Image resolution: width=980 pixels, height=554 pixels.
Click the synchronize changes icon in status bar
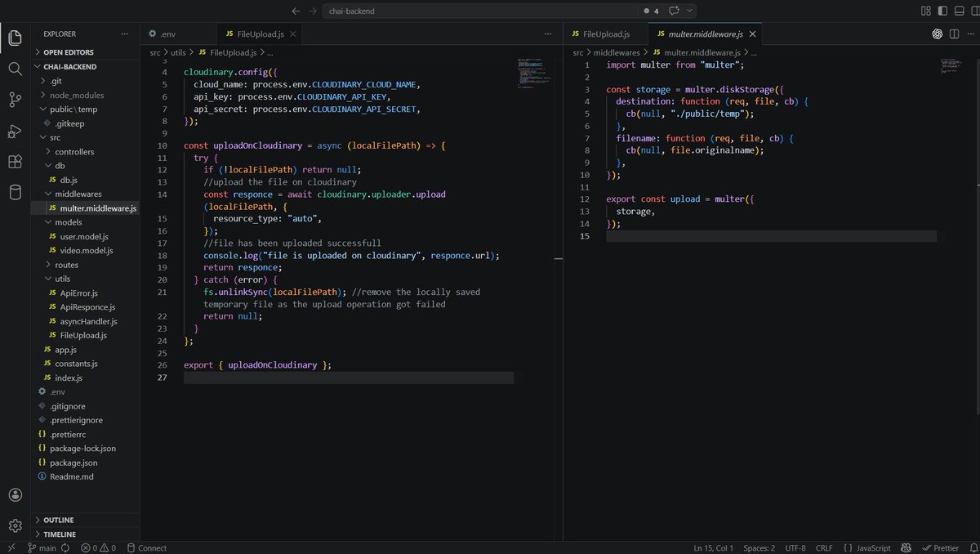pos(65,547)
